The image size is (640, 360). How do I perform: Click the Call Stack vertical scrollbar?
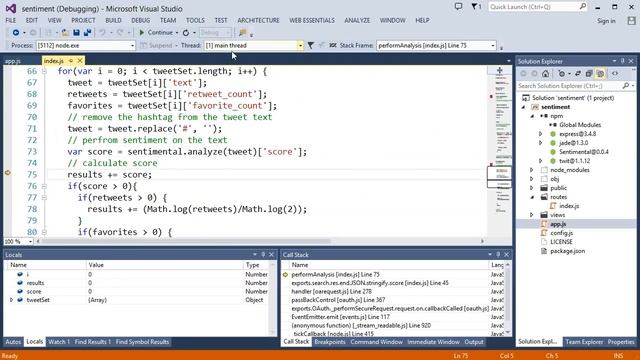point(508,300)
